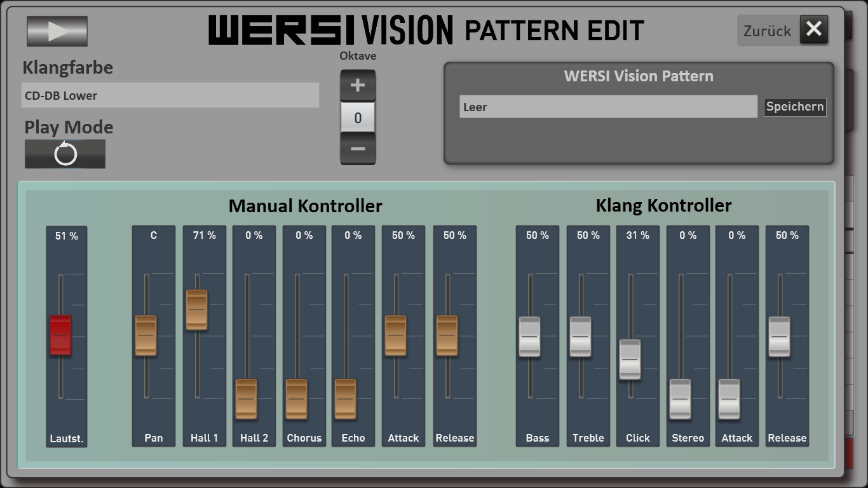Click the Bass label
Viewport: 868px width, 488px height.
tap(538, 438)
